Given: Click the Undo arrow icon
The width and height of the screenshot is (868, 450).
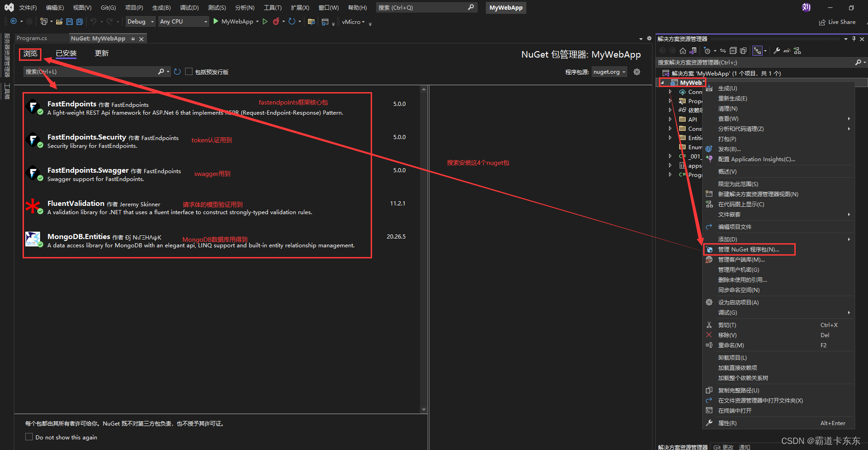Looking at the screenshot, I should pyautogui.click(x=93, y=22).
